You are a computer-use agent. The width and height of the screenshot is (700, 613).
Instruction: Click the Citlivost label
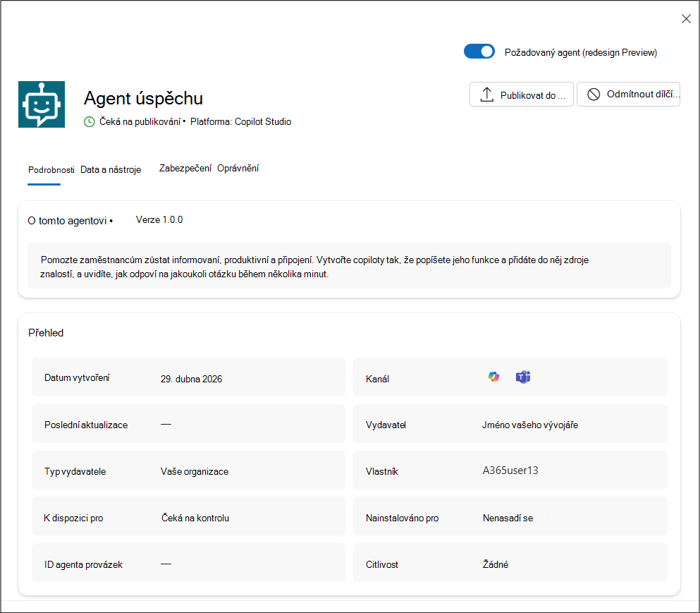[381, 565]
